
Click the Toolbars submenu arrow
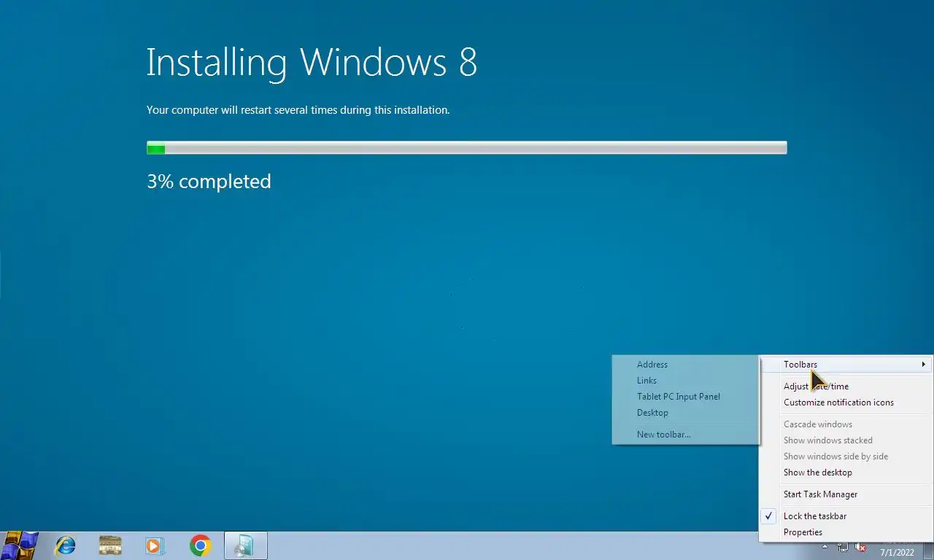pyautogui.click(x=923, y=365)
